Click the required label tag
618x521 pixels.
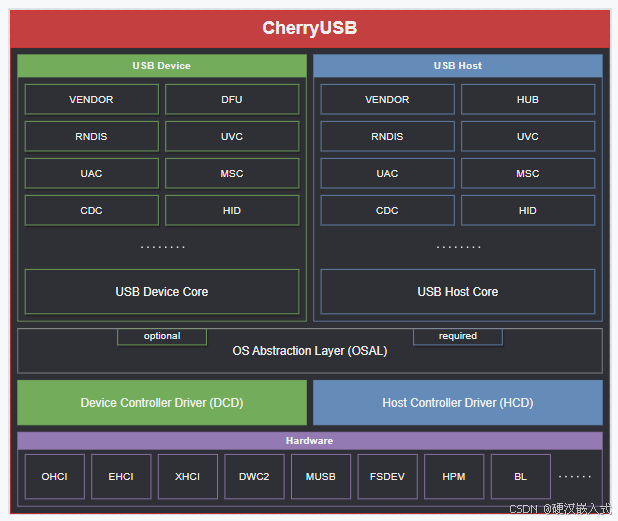point(458,337)
